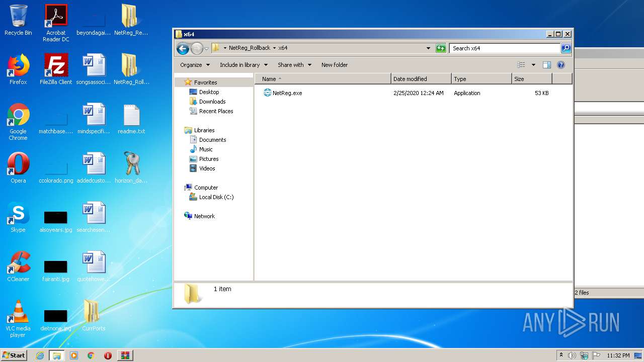Image resolution: width=644 pixels, height=362 pixels.
Task: Select the horizon_da... keys icon
Action: coord(131,168)
